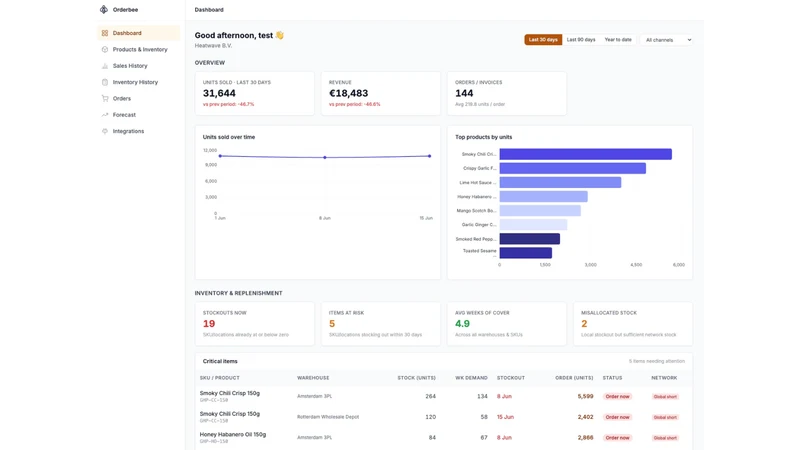The image size is (800, 450).
Task: Click the Inventory History clipboard icon
Action: pyautogui.click(x=105, y=82)
